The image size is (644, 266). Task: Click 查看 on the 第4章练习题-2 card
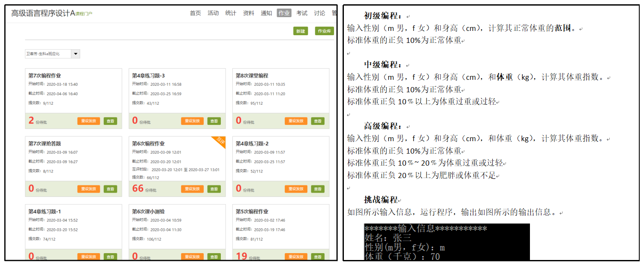(x=318, y=189)
